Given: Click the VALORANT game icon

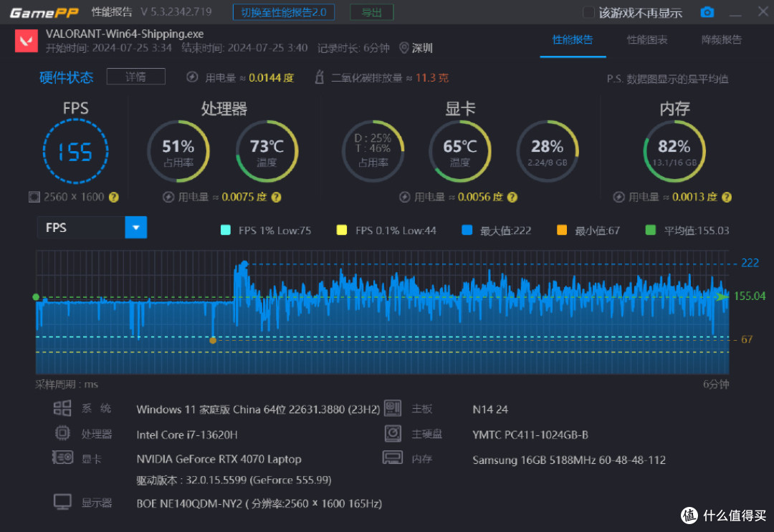Looking at the screenshot, I should pos(27,41).
